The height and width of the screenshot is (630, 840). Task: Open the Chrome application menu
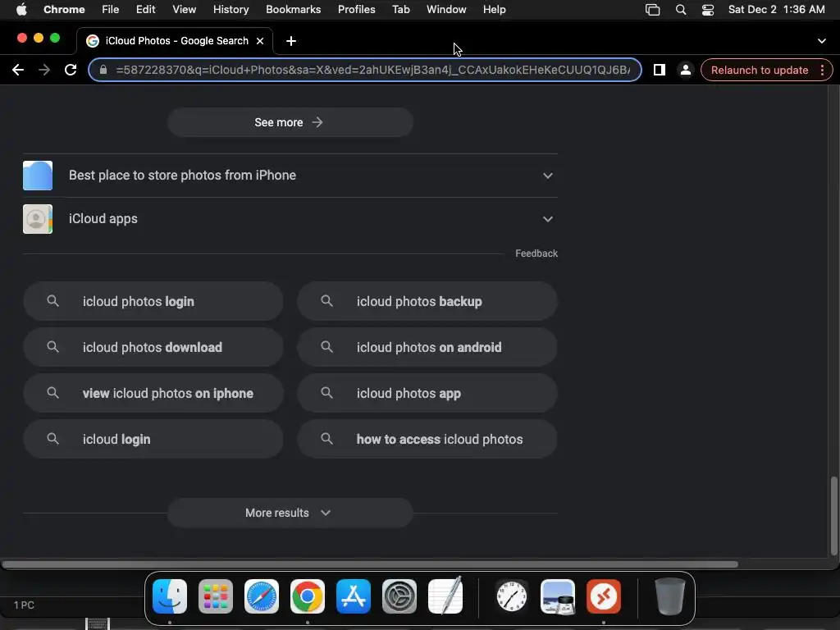[64, 10]
